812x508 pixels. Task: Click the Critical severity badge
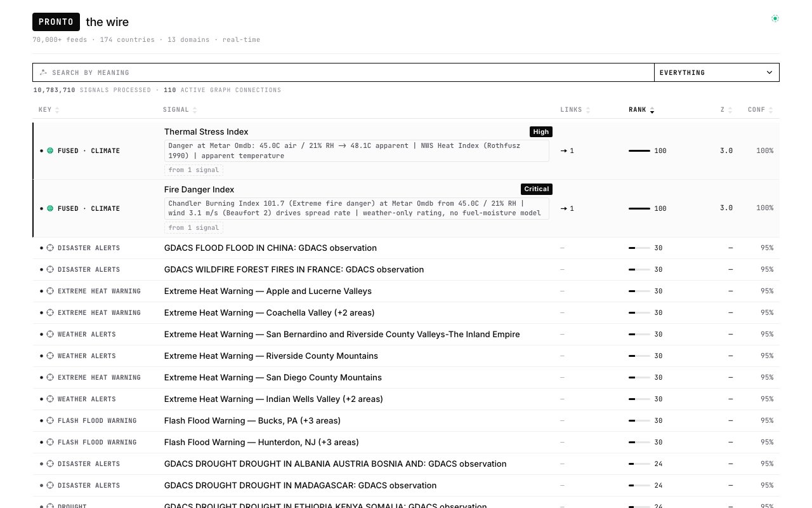coord(537,189)
